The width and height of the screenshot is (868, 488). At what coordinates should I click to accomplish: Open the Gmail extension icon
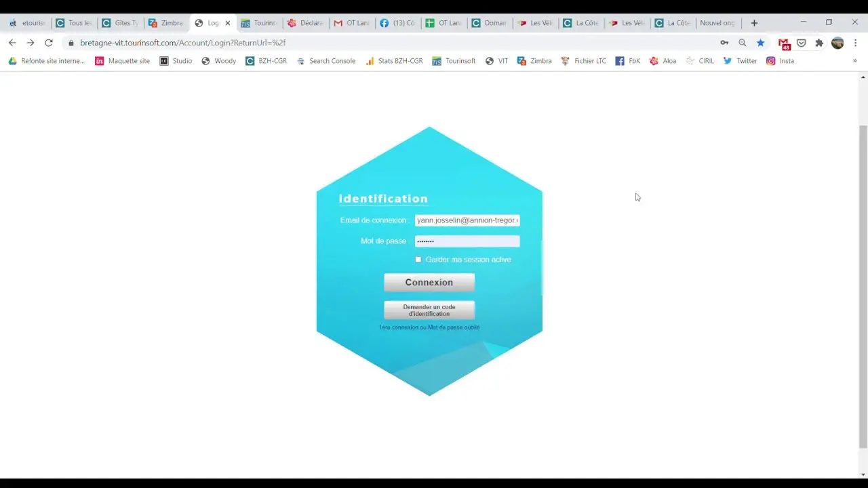784,43
